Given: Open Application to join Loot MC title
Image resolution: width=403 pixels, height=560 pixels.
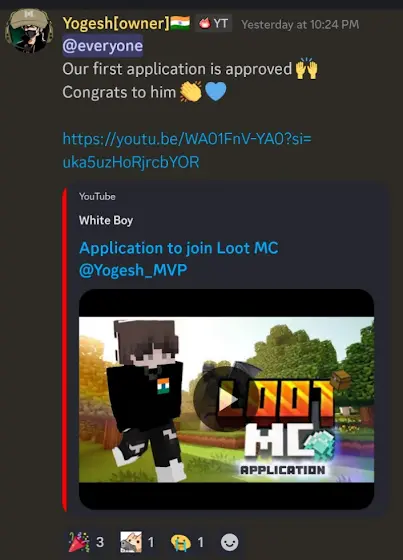Looking at the screenshot, I should pos(179,259).
